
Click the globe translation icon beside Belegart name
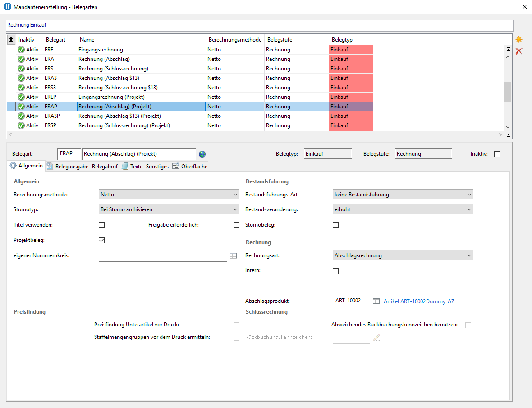[x=202, y=154]
